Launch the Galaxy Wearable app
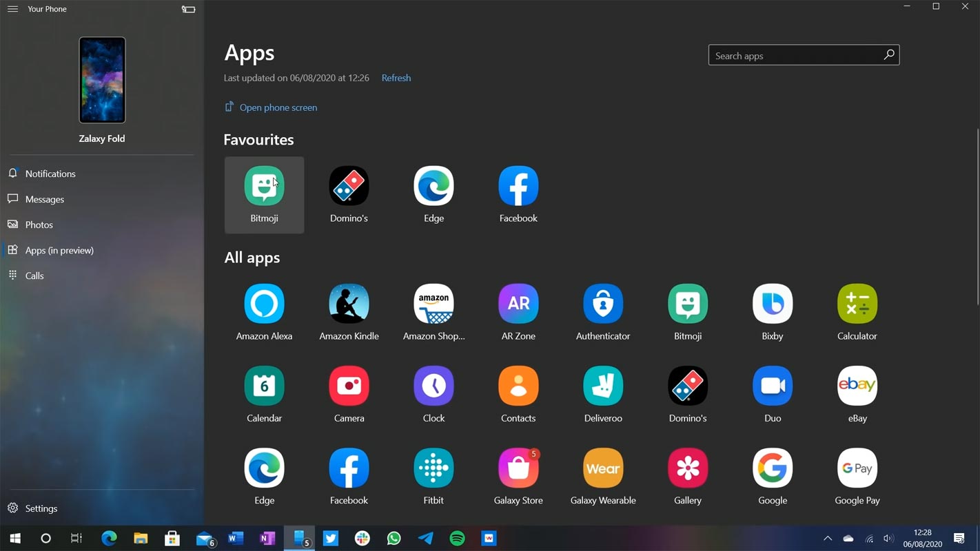 [603, 476]
